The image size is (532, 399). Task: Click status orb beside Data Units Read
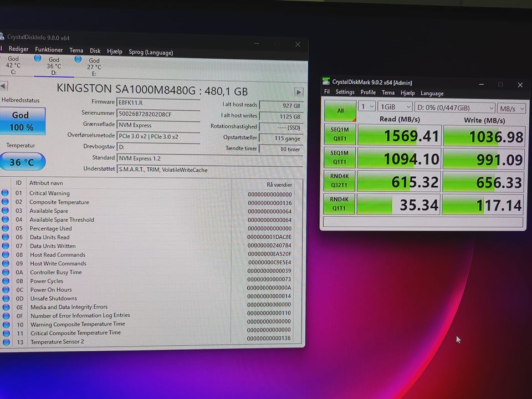[5, 237]
